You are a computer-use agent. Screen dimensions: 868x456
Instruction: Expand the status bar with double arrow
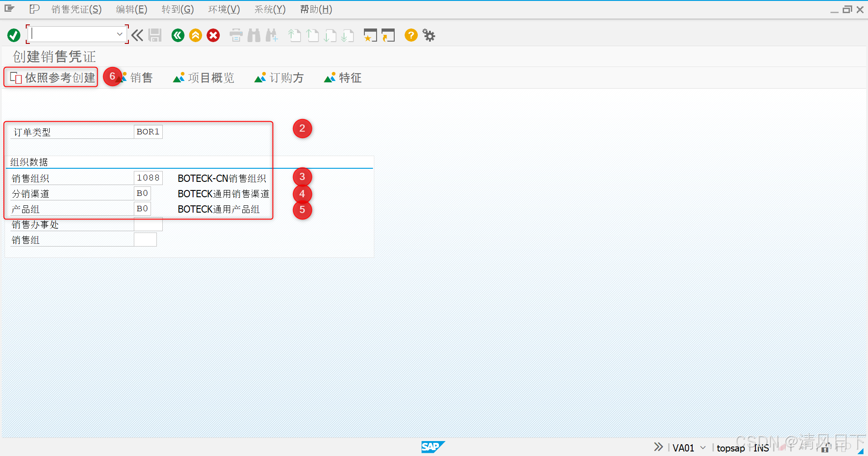tap(658, 447)
